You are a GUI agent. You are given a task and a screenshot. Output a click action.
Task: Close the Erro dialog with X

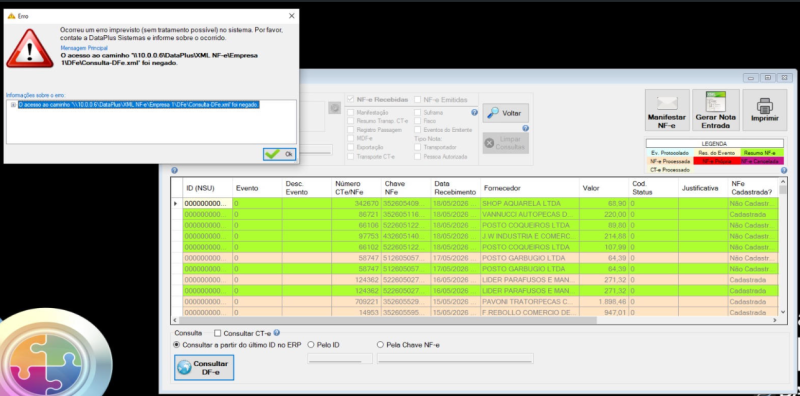coord(291,16)
